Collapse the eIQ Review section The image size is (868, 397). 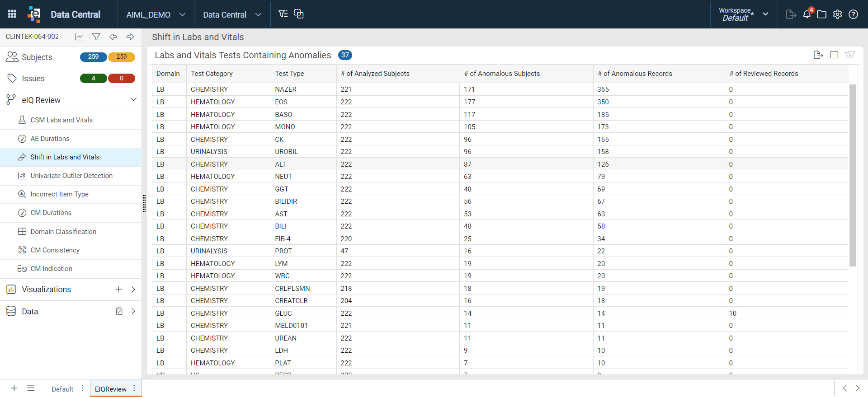tap(133, 99)
